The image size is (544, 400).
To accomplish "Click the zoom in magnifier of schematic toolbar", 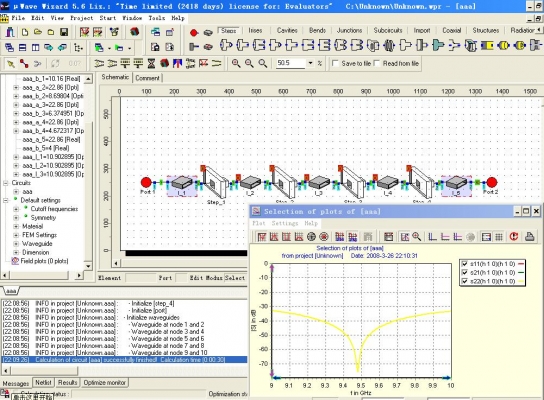I will [236, 63].
